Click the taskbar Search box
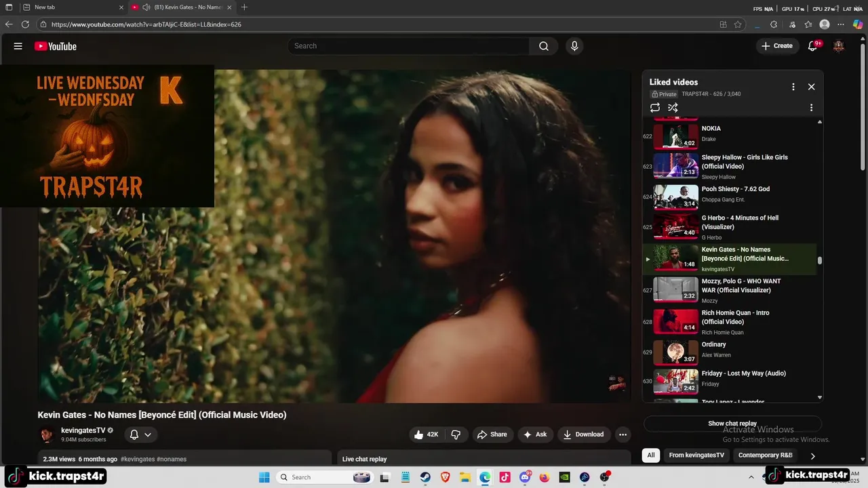 [325, 477]
